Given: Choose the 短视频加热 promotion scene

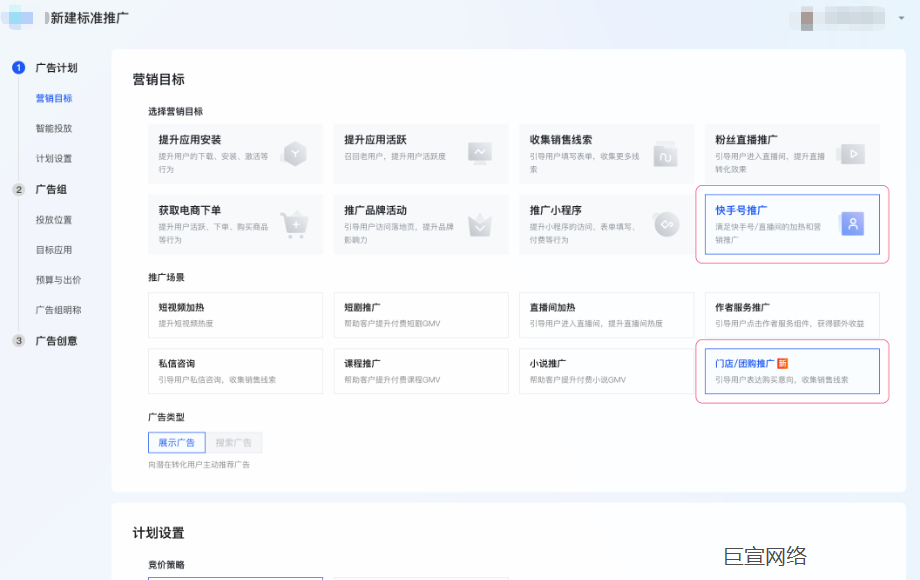Looking at the screenshot, I should 235,315.
